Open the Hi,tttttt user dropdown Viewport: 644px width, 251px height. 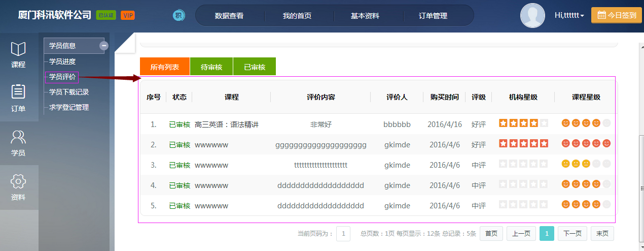pyautogui.click(x=569, y=15)
